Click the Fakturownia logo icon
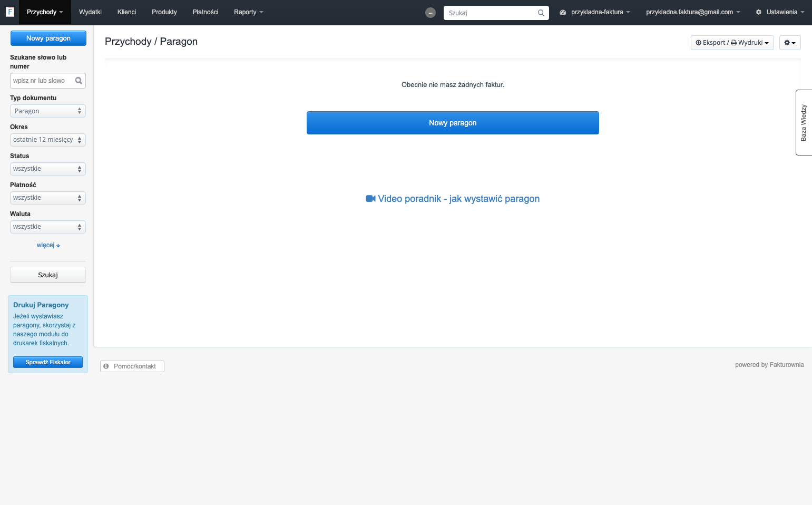Screen dimensions: 812x505 [x=9, y=12]
